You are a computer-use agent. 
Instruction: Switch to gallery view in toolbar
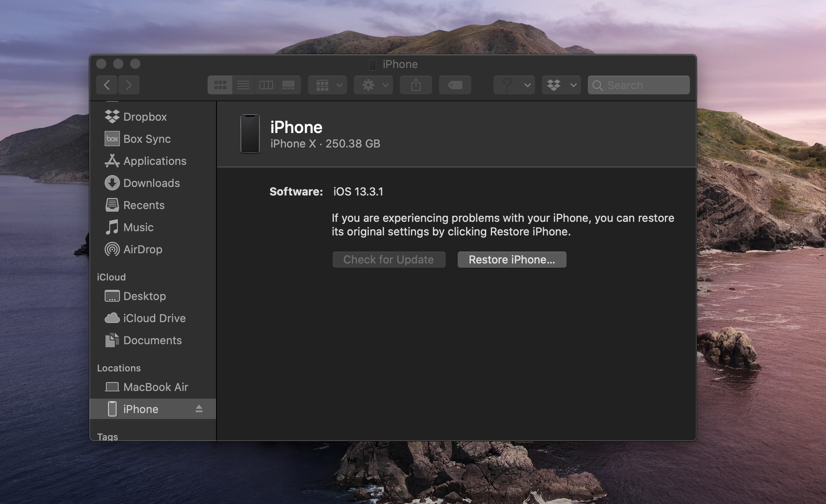pyautogui.click(x=289, y=85)
